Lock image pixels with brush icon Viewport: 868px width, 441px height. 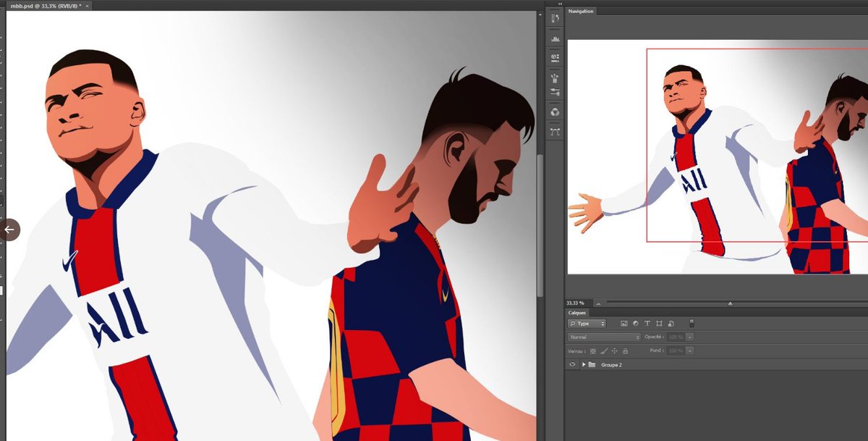604,350
